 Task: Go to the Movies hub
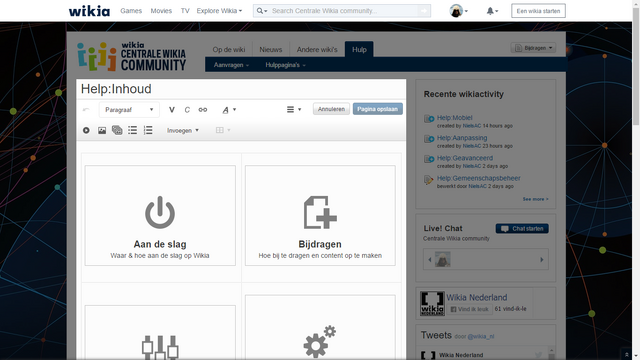click(161, 11)
